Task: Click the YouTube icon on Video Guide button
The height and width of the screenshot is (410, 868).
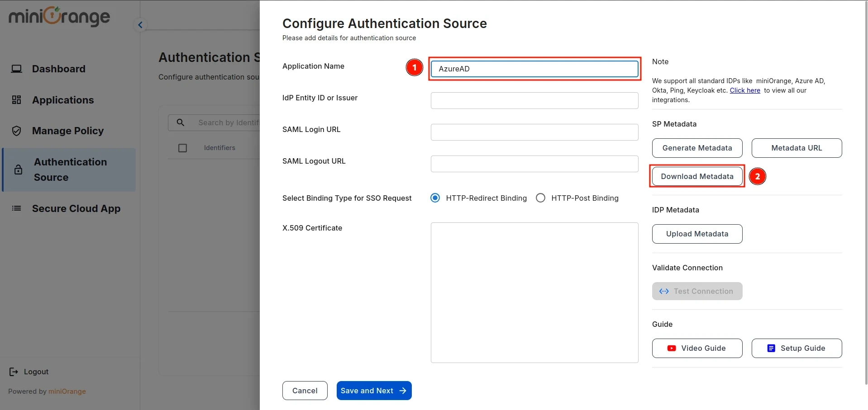Action: (x=672, y=348)
